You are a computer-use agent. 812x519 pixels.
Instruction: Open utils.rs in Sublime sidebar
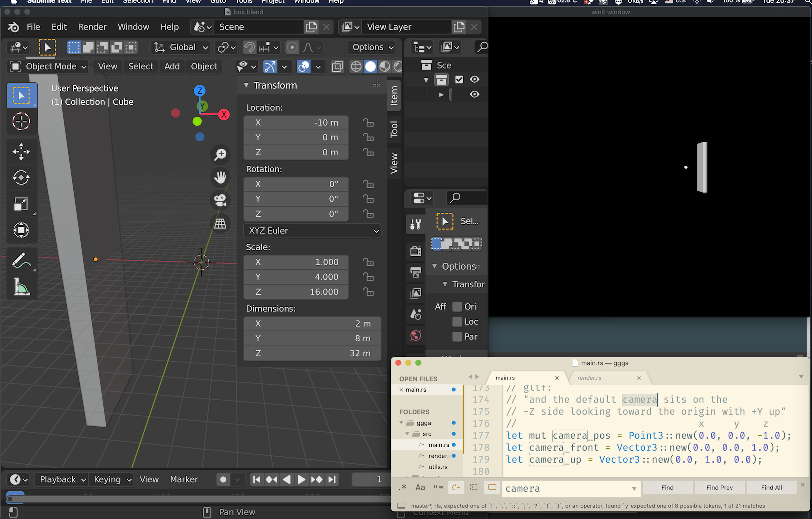438,467
